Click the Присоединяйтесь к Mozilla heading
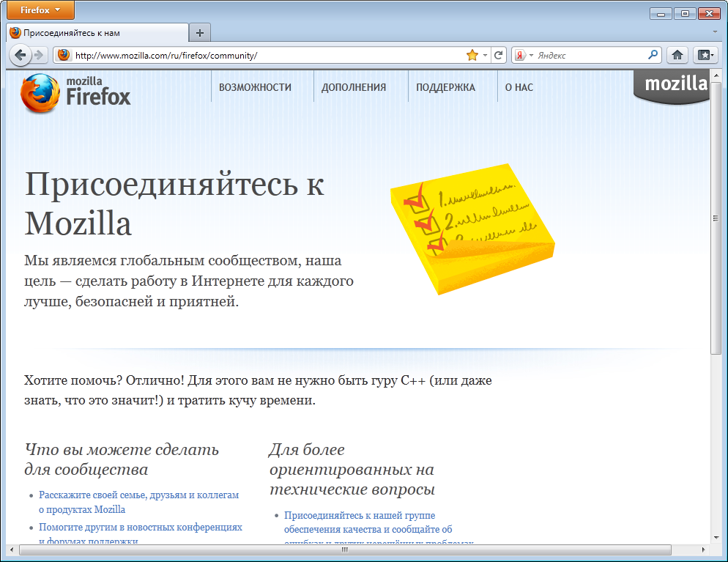728x562 pixels. pyautogui.click(x=174, y=204)
